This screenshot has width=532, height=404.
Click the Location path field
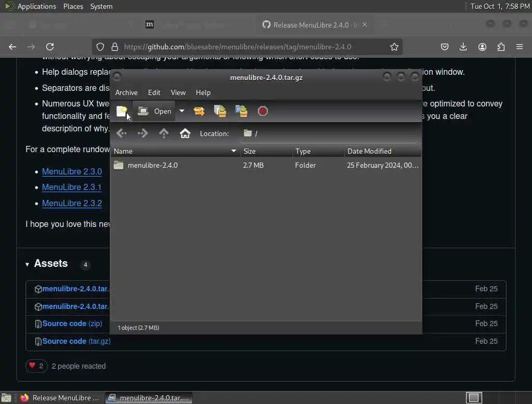tap(329, 133)
